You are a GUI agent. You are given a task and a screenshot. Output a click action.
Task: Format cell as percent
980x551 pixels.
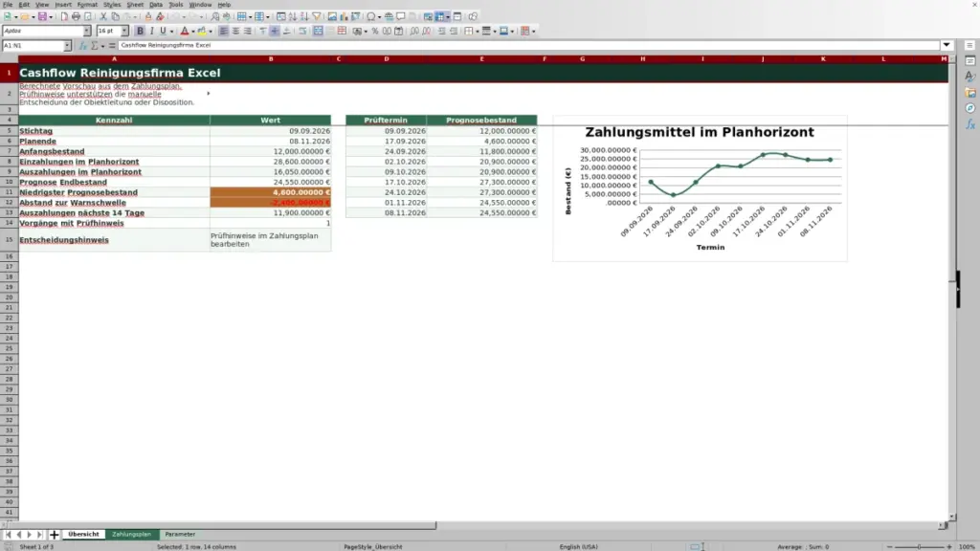click(375, 32)
